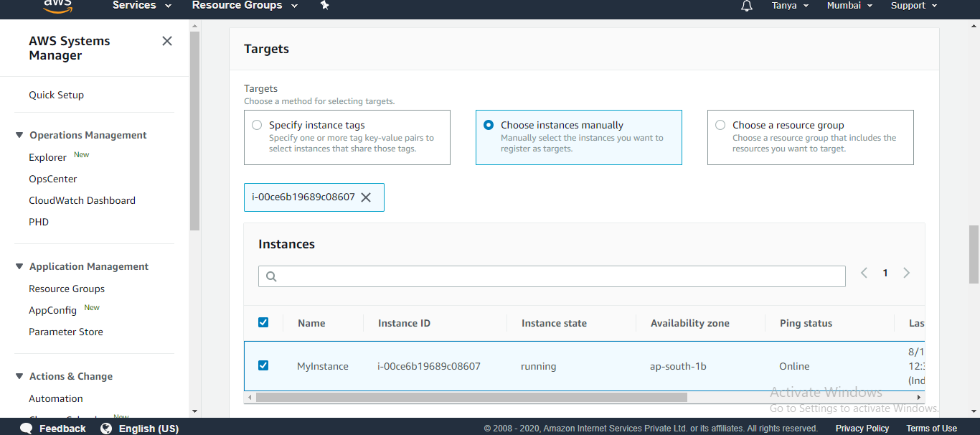980x435 pixels.
Task: Open PHD in sidebar
Action: [39, 222]
